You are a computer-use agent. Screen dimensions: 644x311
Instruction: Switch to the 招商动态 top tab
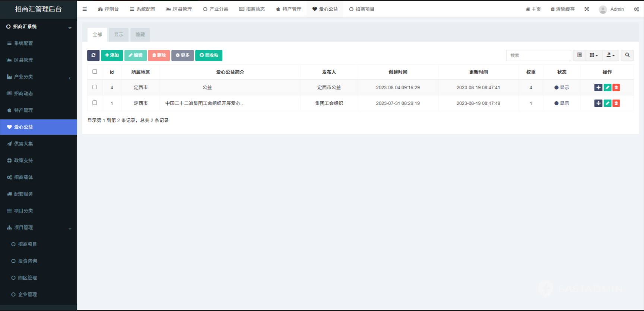tap(252, 9)
